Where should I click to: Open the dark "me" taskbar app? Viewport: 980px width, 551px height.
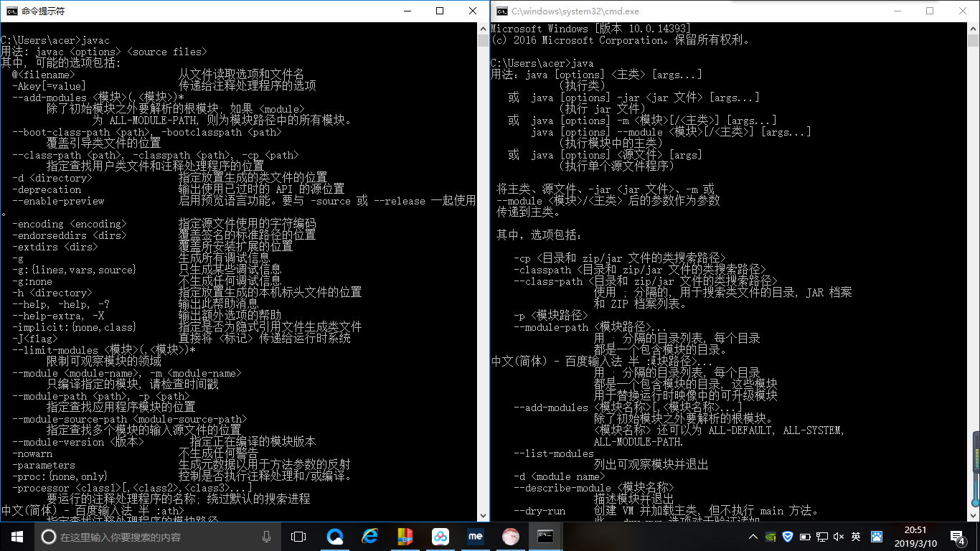click(475, 537)
